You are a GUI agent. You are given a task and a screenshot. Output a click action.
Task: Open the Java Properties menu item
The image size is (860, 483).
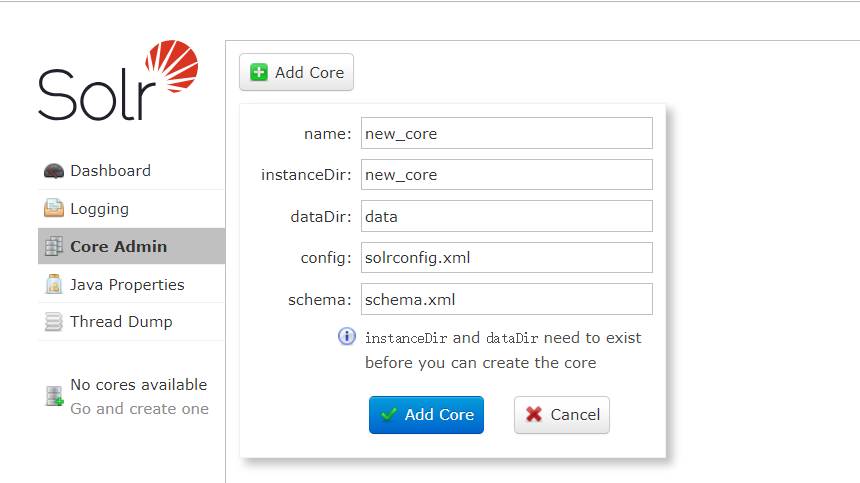tap(127, 285)
